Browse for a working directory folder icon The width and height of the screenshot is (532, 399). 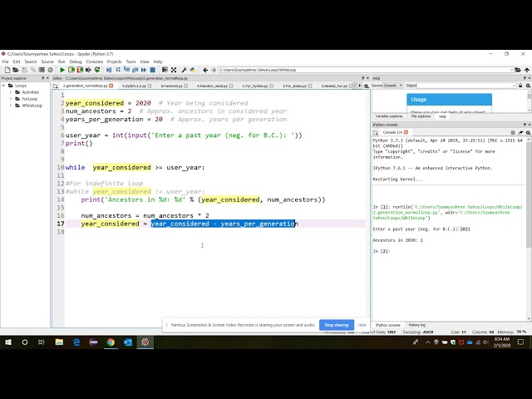(x=518, y=70)
